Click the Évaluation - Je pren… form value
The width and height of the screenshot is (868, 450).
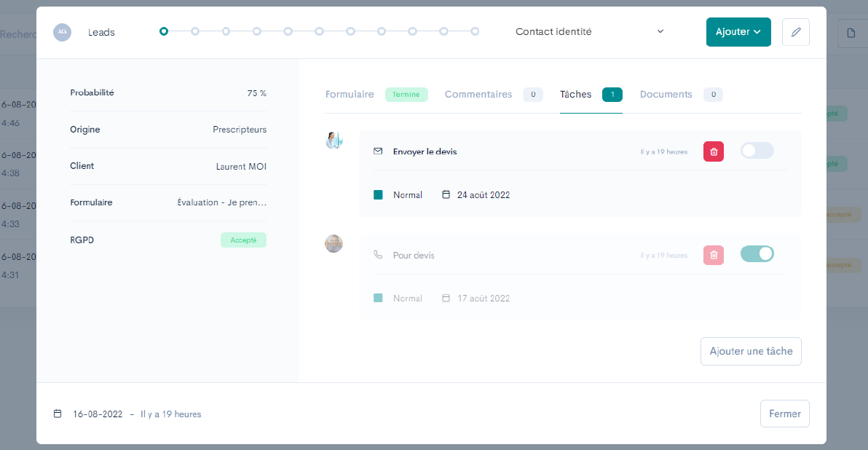tap(222, 202)
